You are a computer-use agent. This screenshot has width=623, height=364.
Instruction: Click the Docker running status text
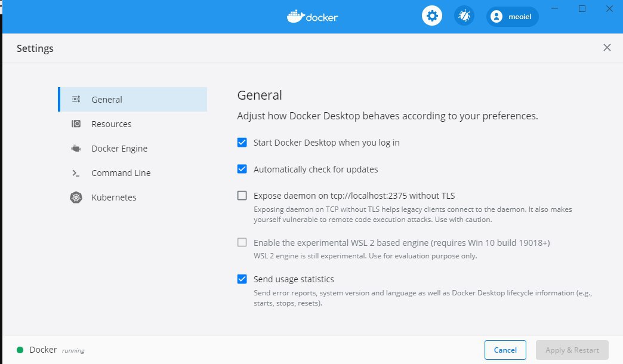(57, 350)
